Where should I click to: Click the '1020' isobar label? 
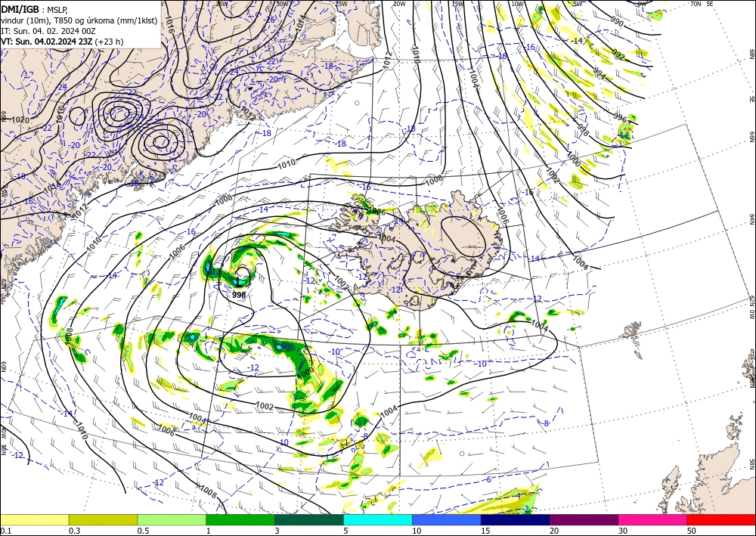(x=20, y=119)
